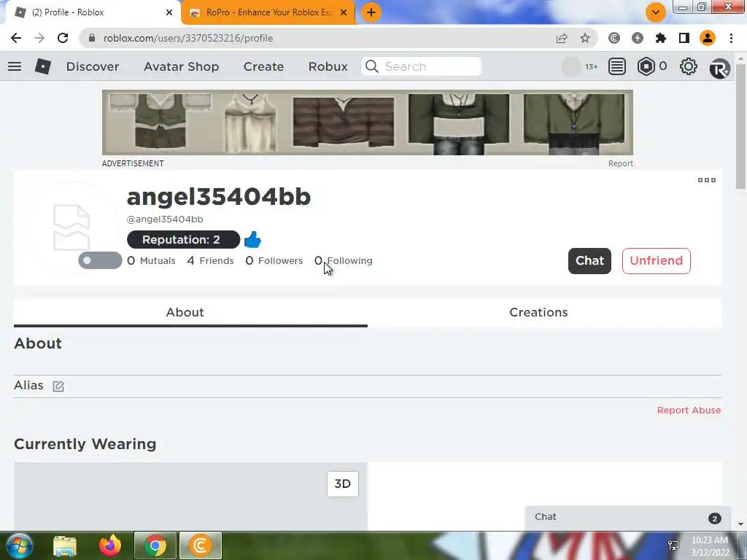747x560 pixels.
Task: Click the reputation thumbs up icon
Action: (252, 239)
